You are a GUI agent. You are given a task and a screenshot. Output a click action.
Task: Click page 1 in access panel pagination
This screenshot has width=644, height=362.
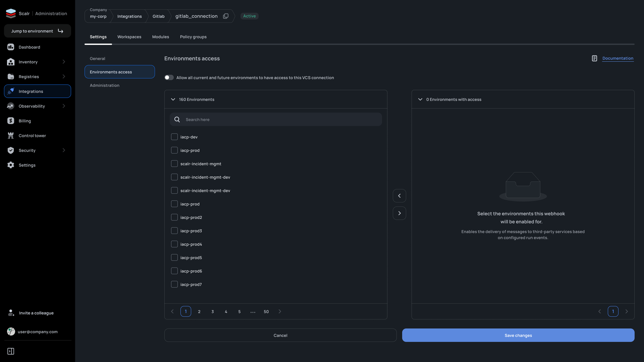[613, 312]
